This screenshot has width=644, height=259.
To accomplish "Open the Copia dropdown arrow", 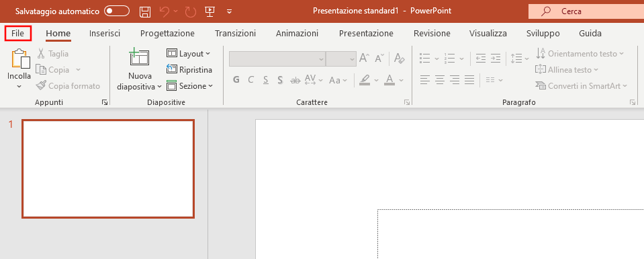I will (x=78, y=70).
